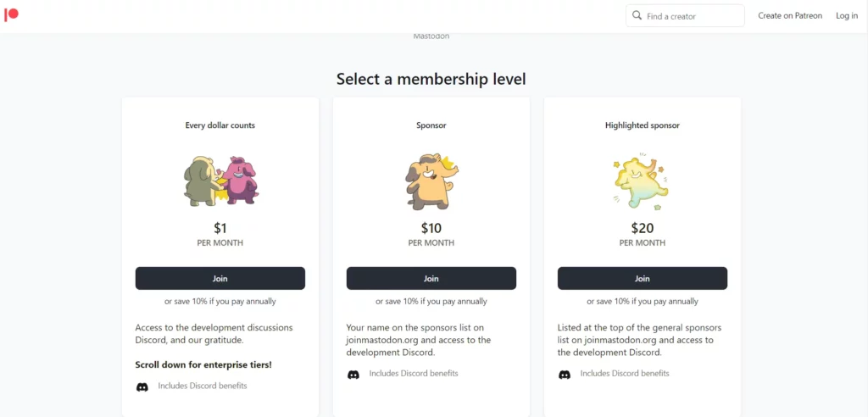This screenshot has height=417, width=868.
Task: Open Create on Patreon link
Action: tap(790, 15)
